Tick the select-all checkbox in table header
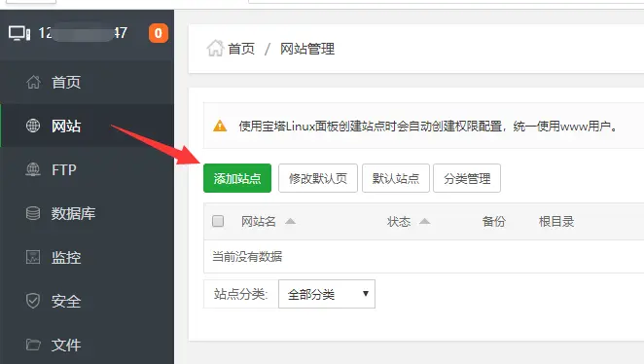 (218, 221)
